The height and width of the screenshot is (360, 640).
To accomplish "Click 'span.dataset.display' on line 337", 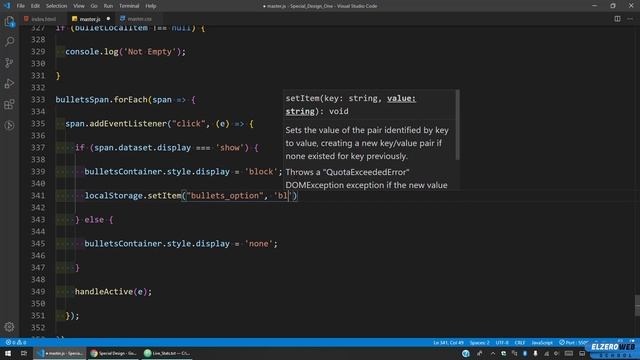I will tap(142, 148).
